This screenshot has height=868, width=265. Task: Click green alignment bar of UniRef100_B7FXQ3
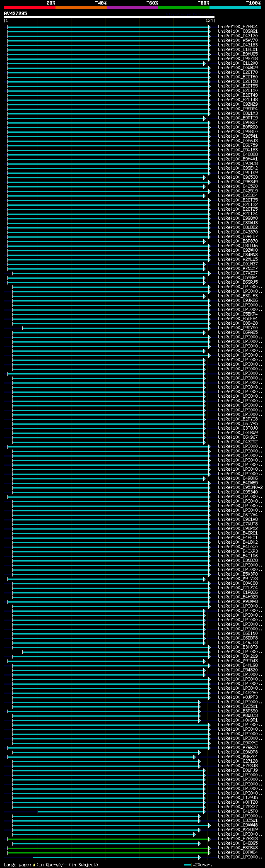pyautogui.click(x=108, y=839)
